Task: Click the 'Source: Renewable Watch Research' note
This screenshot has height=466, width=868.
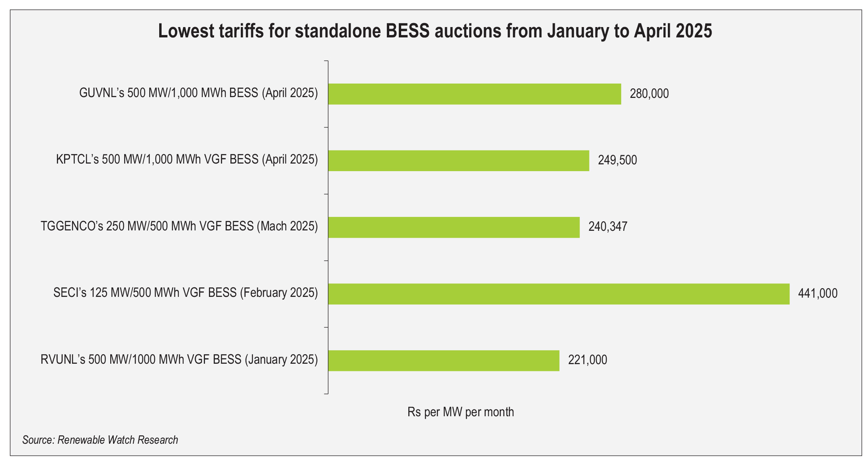Action: pos(100,440)
